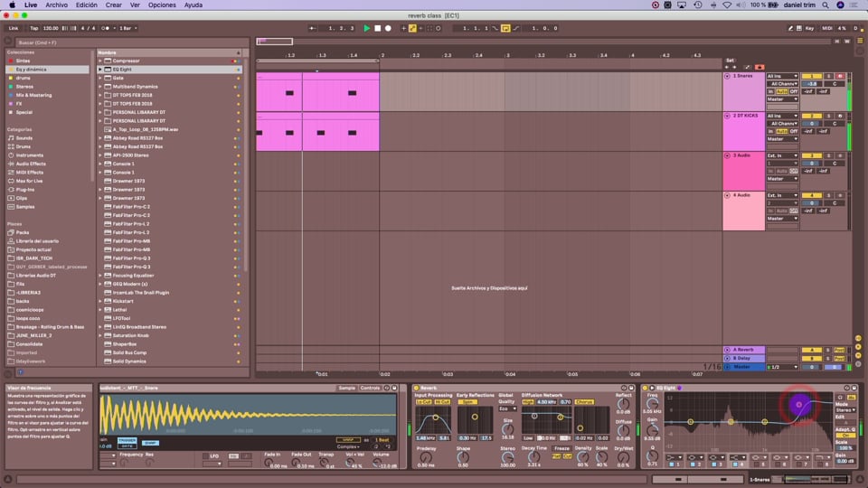The width and height of the screenshot is (868, 488).
Task: Open the Apple menu
Action: click(12, 5)
